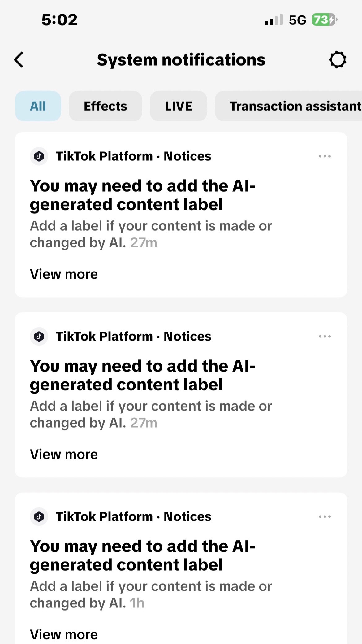Go back using the left arrow icon

(x=19, y=59)
